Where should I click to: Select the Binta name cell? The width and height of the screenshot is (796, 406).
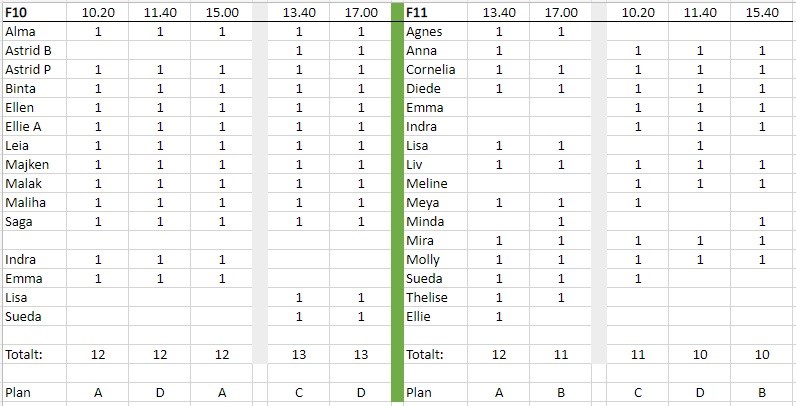(x=21, y=89)
